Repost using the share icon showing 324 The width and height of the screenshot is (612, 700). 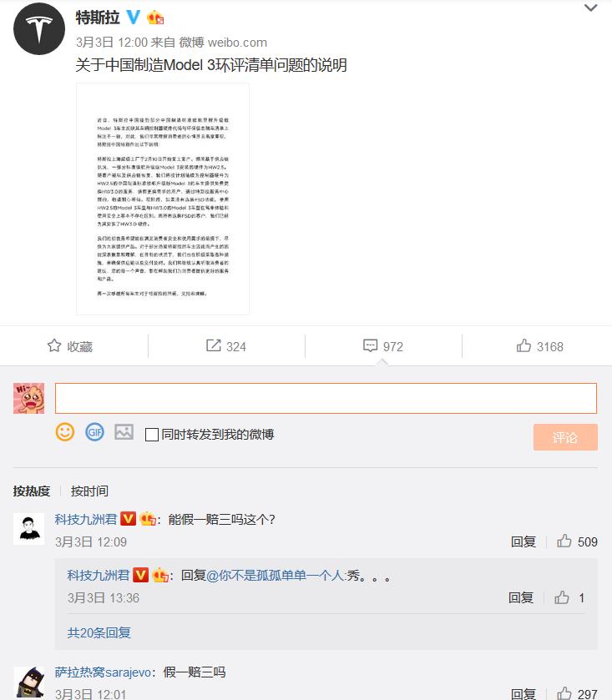tap(214, 345)
